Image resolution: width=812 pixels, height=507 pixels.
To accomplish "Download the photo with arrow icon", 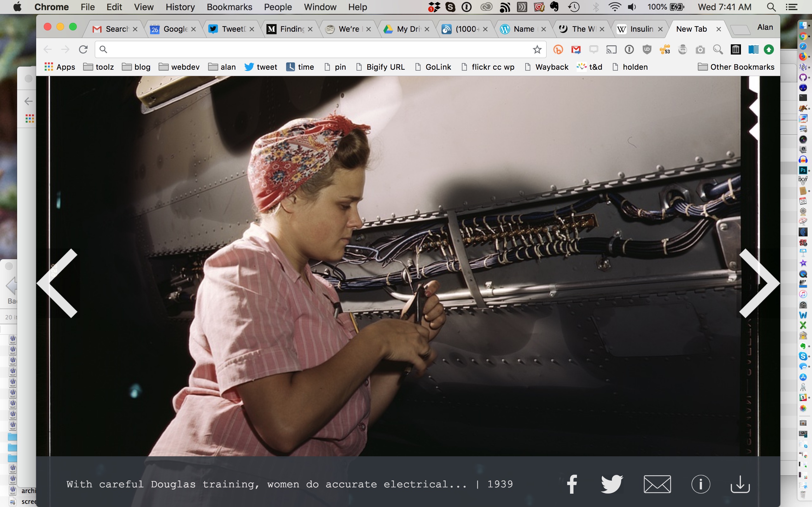I will [x=740, y=484].
